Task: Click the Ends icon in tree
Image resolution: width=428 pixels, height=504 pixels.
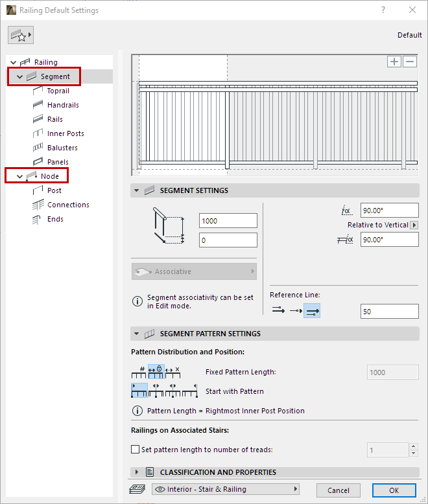Action: coord(37,220)
